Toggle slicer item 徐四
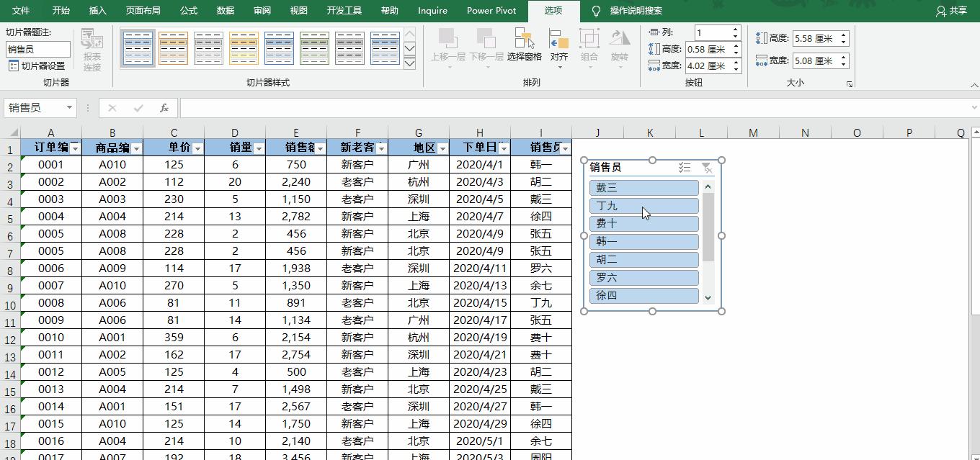The width and height of the screenshot is (980, 460). [643, 296]
